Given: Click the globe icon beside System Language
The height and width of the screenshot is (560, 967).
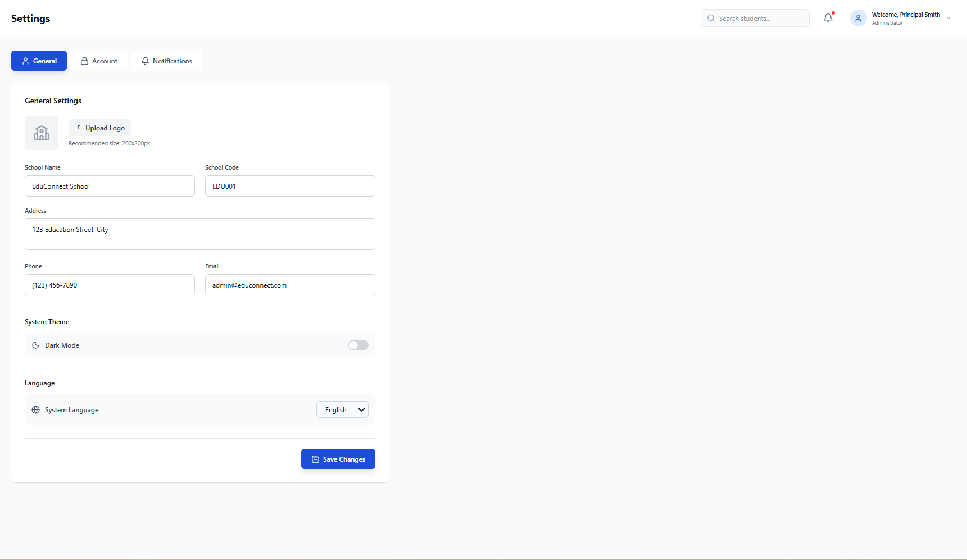Looking at the screenshot, I should pyautogui.click(x=35, y=410).
